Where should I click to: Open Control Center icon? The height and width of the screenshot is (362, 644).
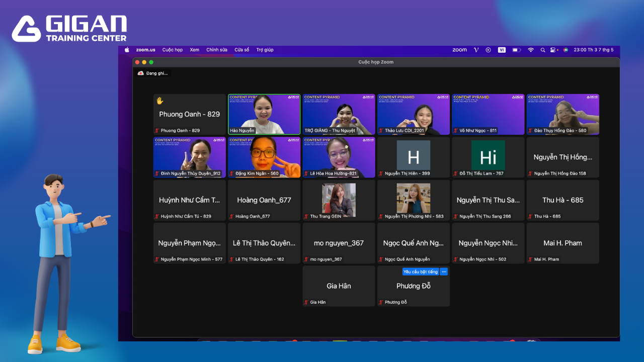(x=554, y=50)
